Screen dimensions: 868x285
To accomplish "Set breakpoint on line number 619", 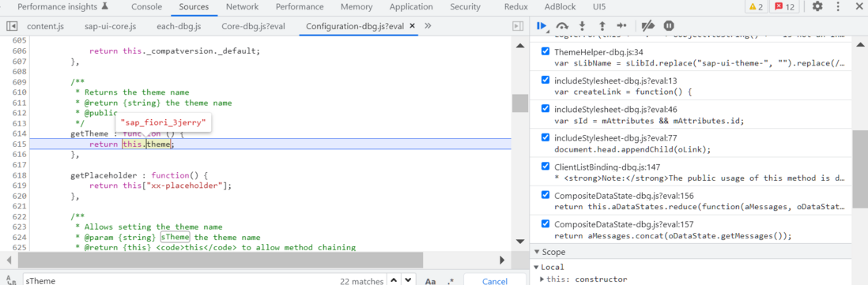I will tap(19, 186).
